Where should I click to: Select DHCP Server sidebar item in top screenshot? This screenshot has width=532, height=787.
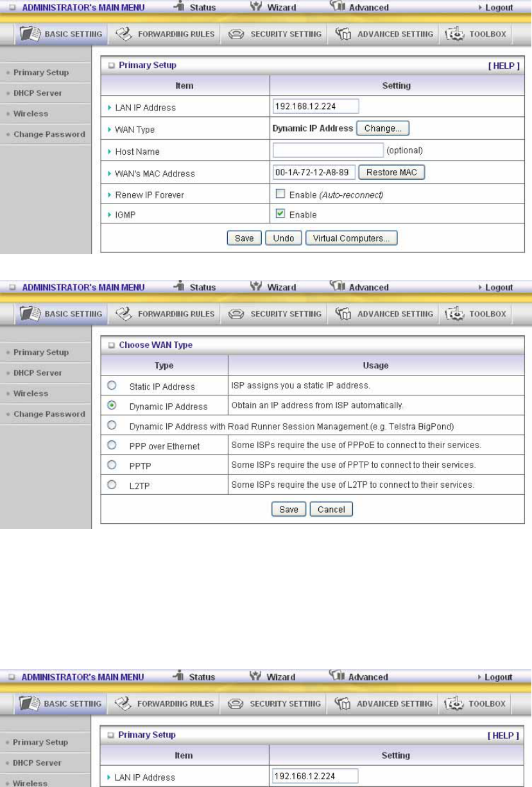(x=38, y=93)
